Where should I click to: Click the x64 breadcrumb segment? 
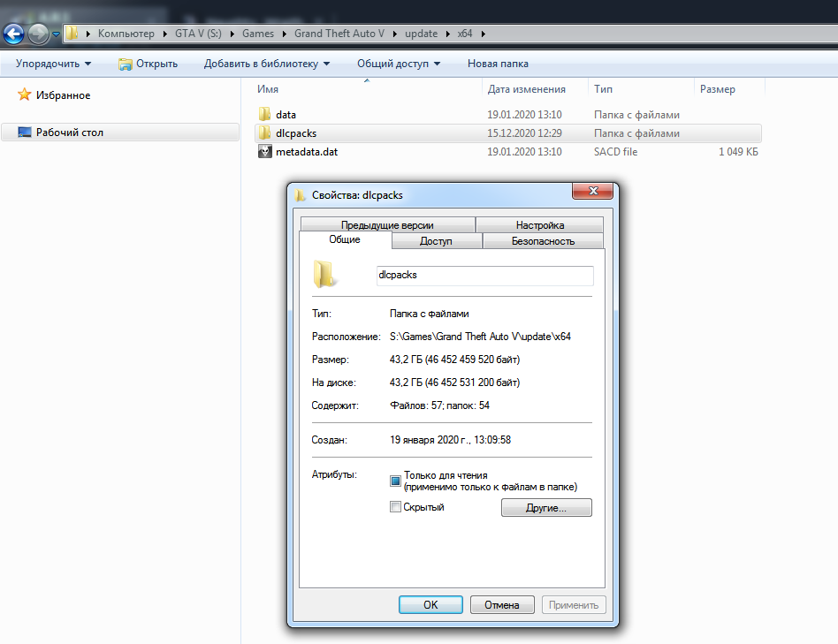click(x=464, y=34)
